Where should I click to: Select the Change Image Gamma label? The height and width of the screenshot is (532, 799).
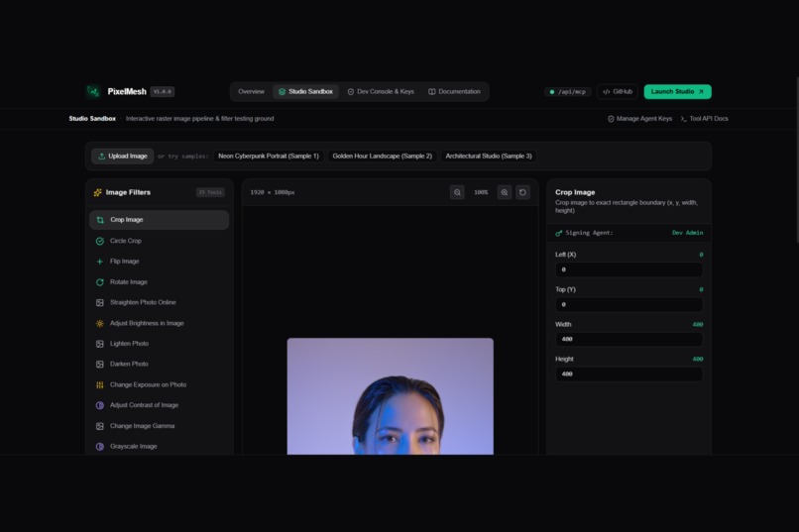[142, 426]
